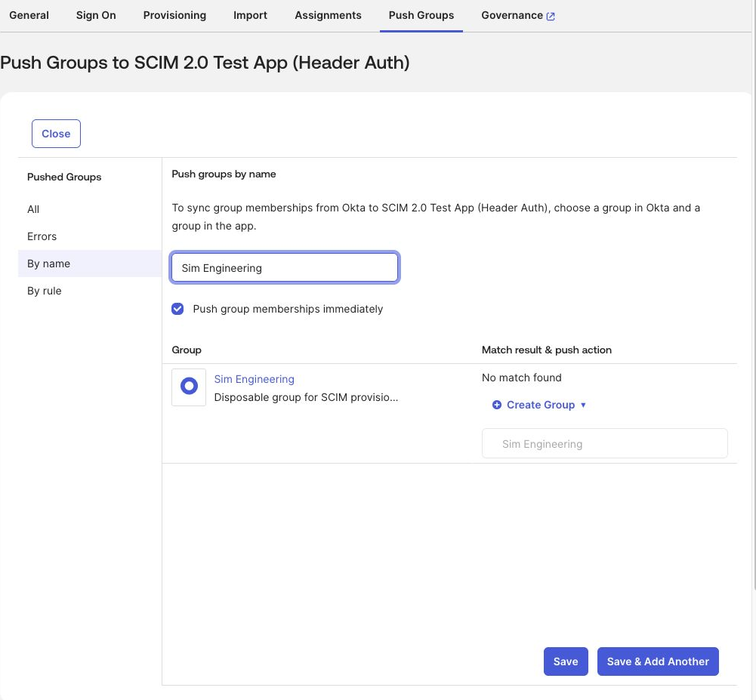Open the Sign On tab
This screenshot has height=700, width=756.
96,15
